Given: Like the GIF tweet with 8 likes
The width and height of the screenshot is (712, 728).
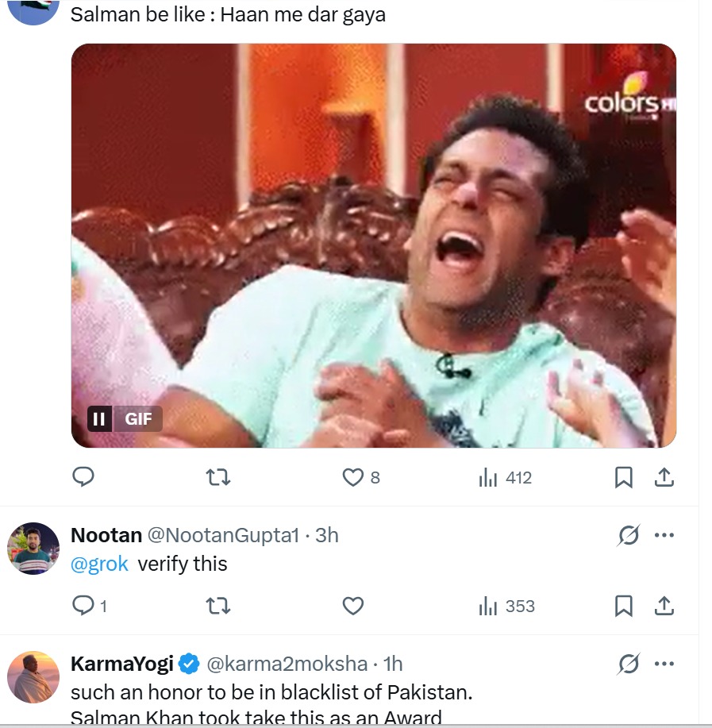Looking at the screenshot, I should 352,477.
